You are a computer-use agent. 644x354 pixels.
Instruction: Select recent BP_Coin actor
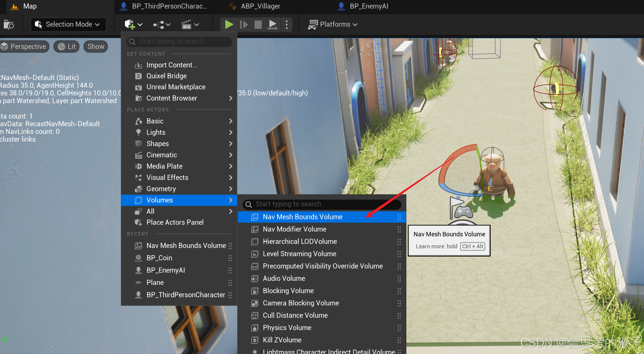[x=179, y=258]
